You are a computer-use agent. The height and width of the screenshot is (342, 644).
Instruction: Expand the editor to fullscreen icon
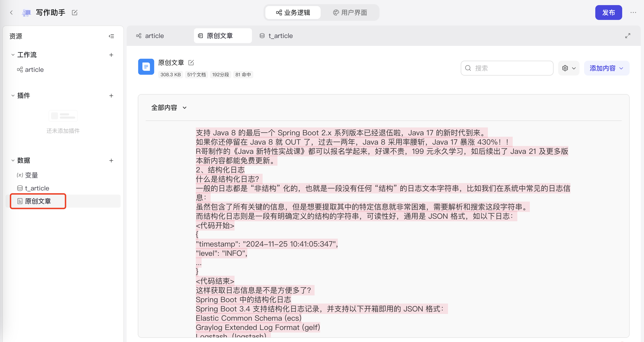(x=628, y=36)
